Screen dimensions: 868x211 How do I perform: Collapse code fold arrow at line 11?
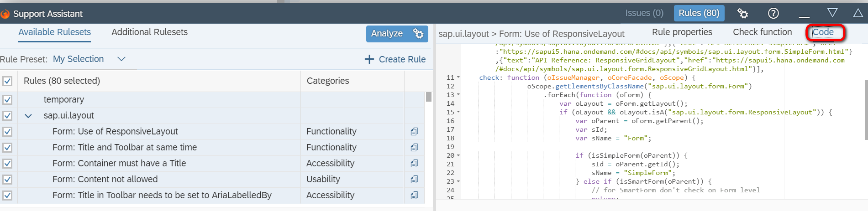[458, 77]
